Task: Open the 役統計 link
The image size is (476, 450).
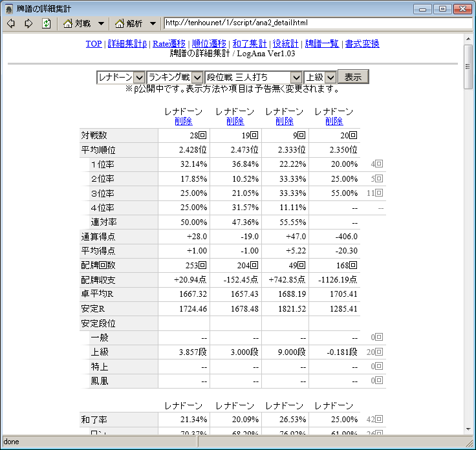Action: pos(285,44)
